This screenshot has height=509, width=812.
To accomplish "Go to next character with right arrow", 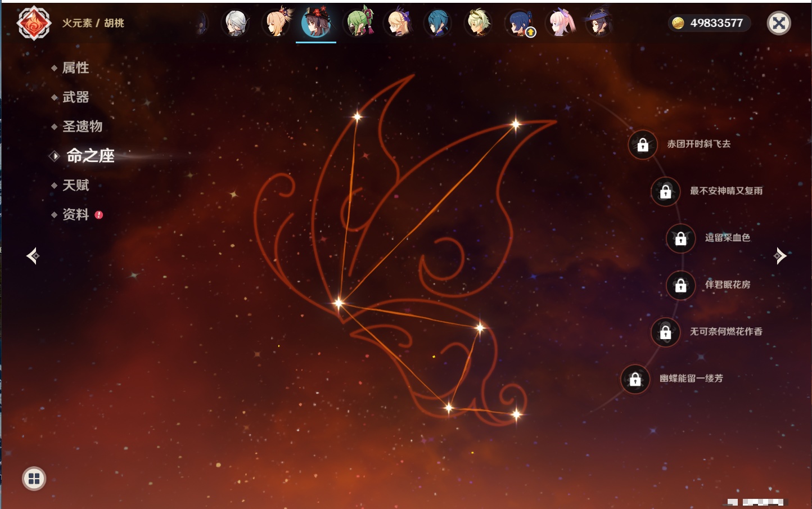I will pyautogui.click(x=780, y=256).
